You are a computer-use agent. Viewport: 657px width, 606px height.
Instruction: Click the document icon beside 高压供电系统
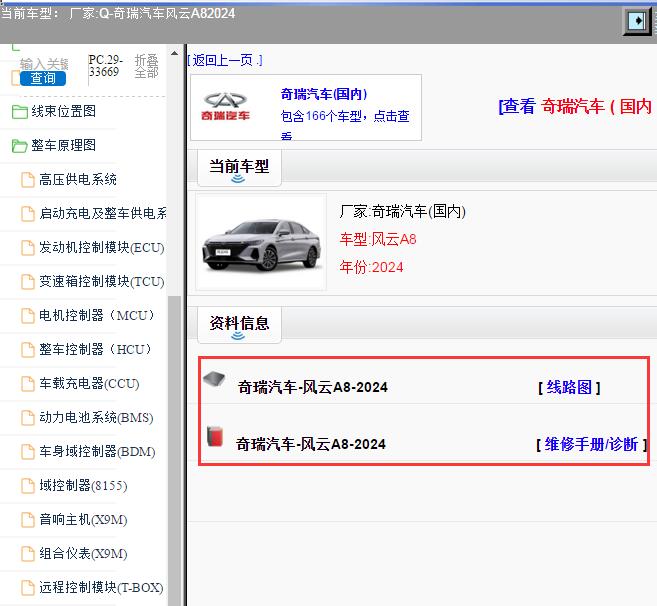[x=28, y=180]
